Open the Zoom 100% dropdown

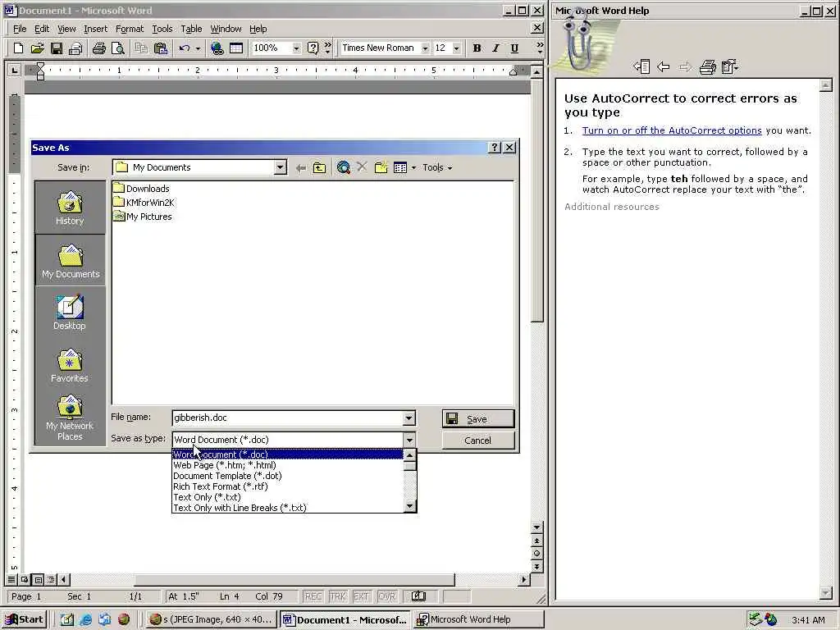[x=295, y=48]
